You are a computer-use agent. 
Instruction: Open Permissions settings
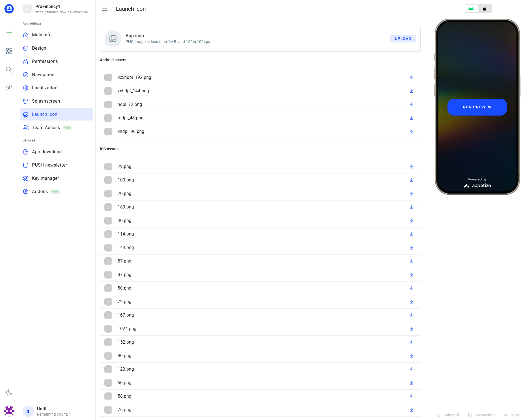pyautogui.click(x=57, y=61)
